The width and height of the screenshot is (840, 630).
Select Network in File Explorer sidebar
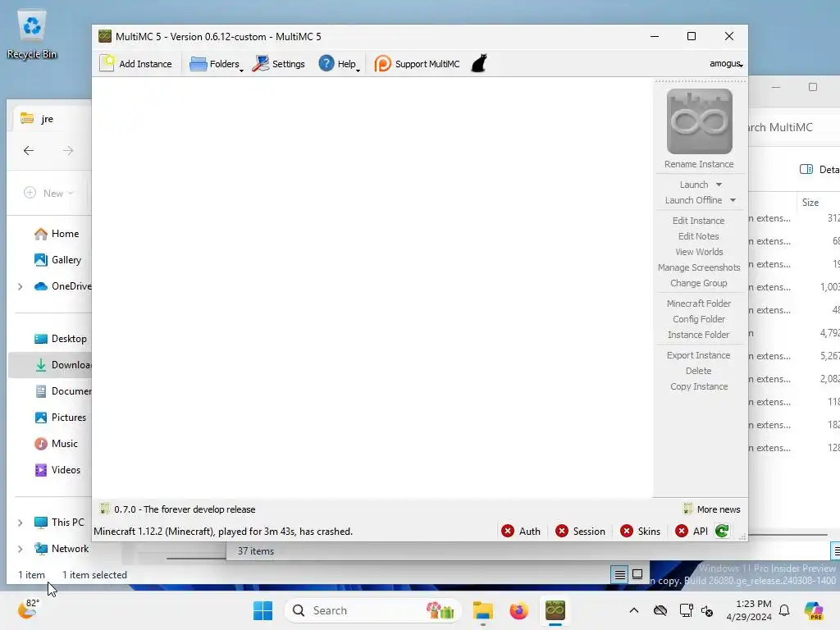pos(61,549)
